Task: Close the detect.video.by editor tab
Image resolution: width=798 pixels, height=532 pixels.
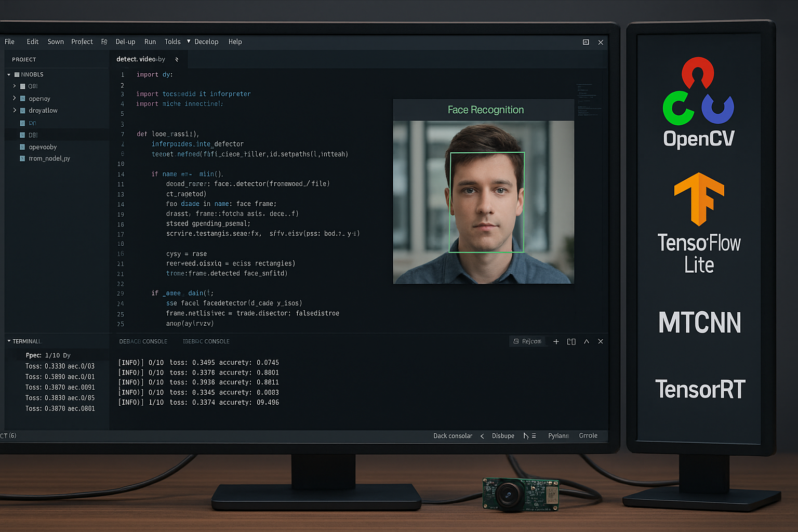Action: (177, 59)
